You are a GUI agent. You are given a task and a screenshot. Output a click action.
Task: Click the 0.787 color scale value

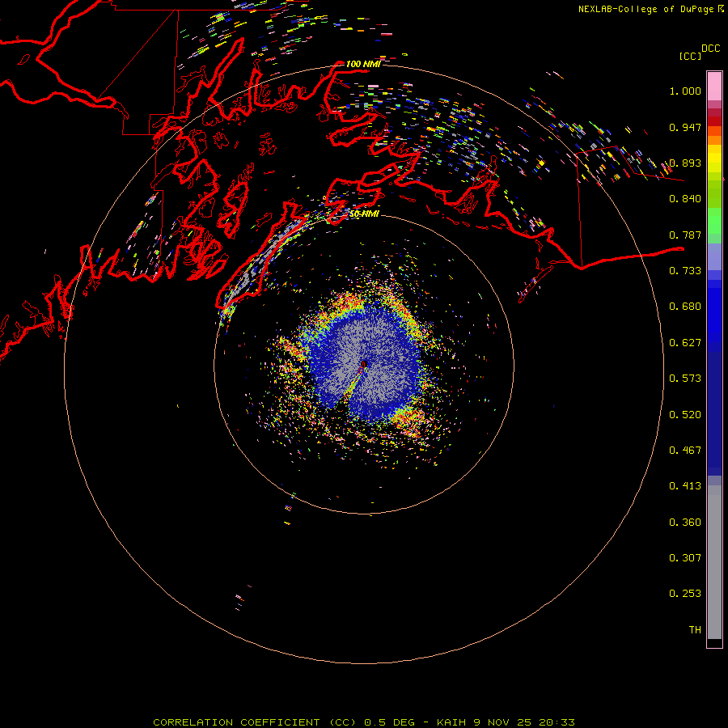[685, 235]
